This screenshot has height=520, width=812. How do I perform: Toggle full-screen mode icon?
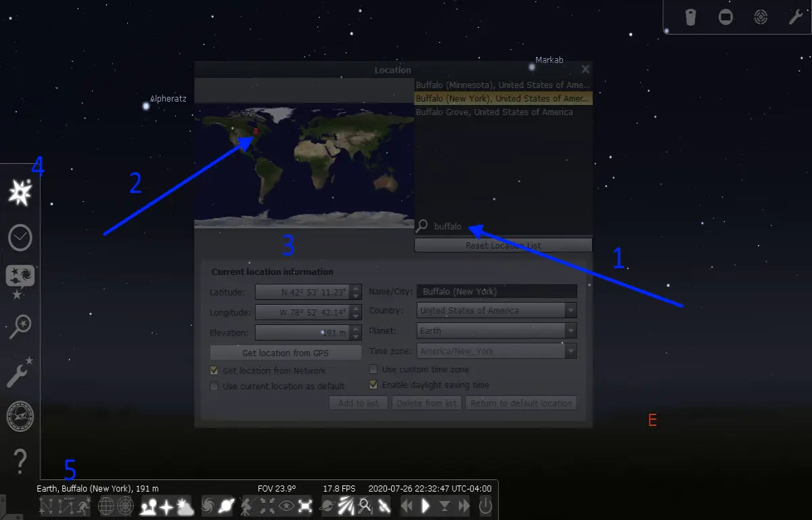click(x=306, y=505)
